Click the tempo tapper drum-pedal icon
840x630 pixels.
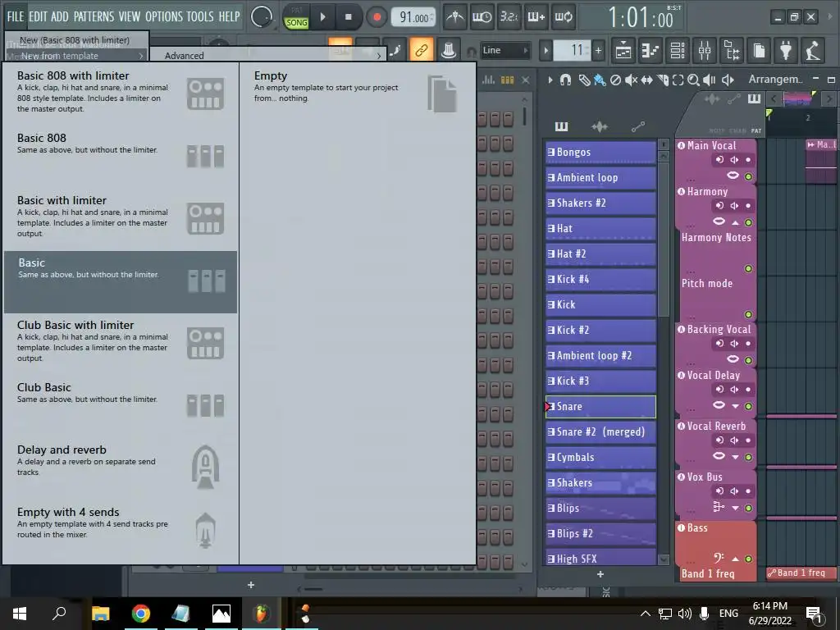point(813,50)
